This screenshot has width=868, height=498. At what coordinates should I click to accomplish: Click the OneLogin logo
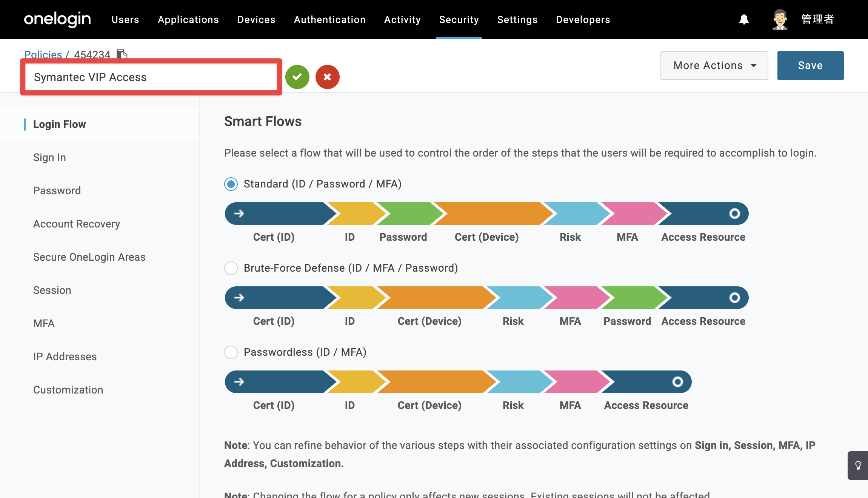57,19
